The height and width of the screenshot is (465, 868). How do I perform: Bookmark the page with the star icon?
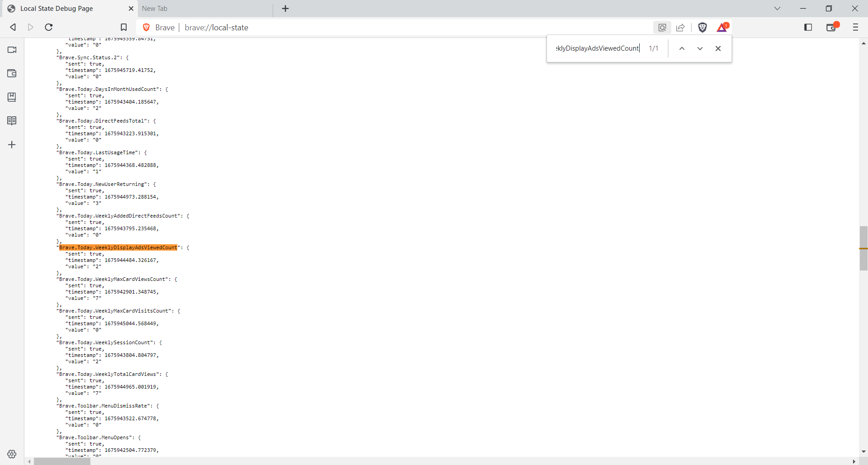(x=123, y=27)
